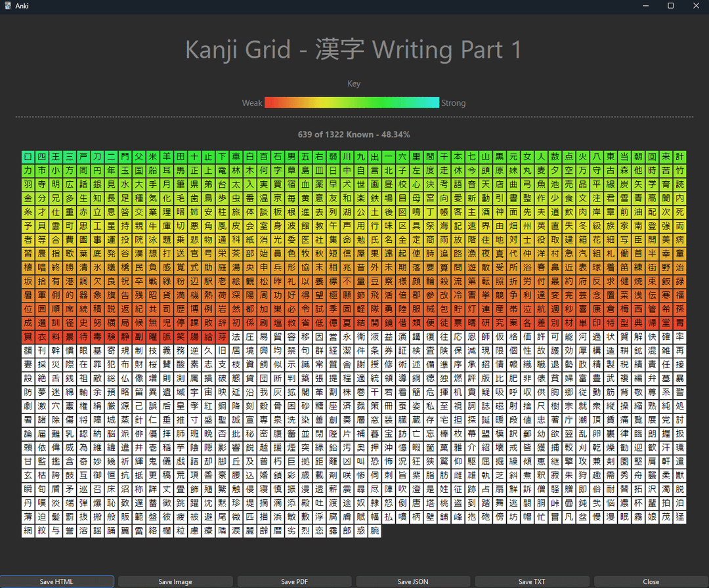The image size is (709, 588).
Task: Open the kanji 口 in the first cell
Action: (x=28, y=157)
